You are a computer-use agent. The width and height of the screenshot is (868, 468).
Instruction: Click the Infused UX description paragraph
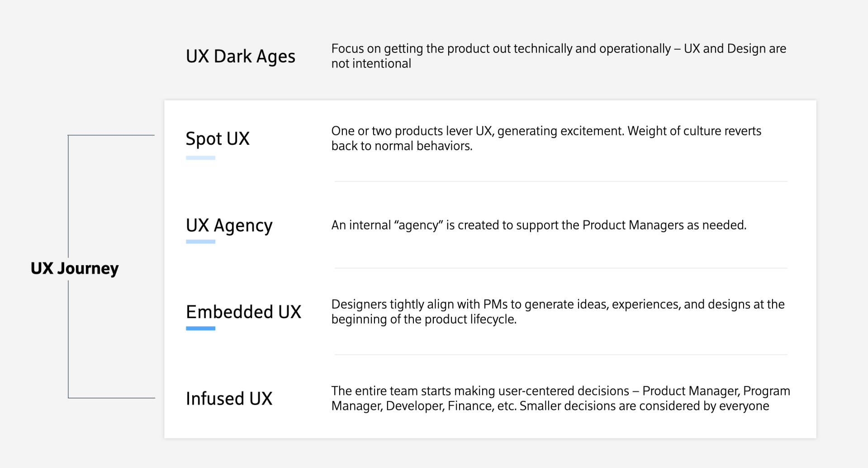click(x=560, y=398)
